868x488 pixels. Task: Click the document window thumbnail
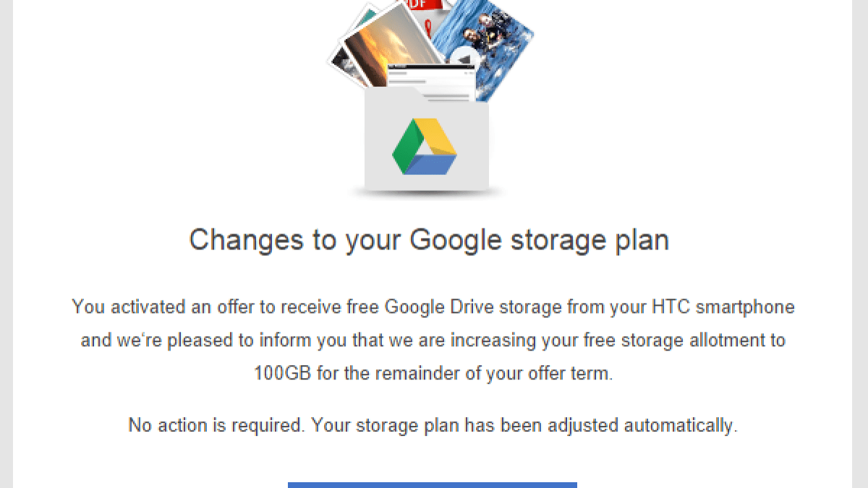click(x=432, y=74)
